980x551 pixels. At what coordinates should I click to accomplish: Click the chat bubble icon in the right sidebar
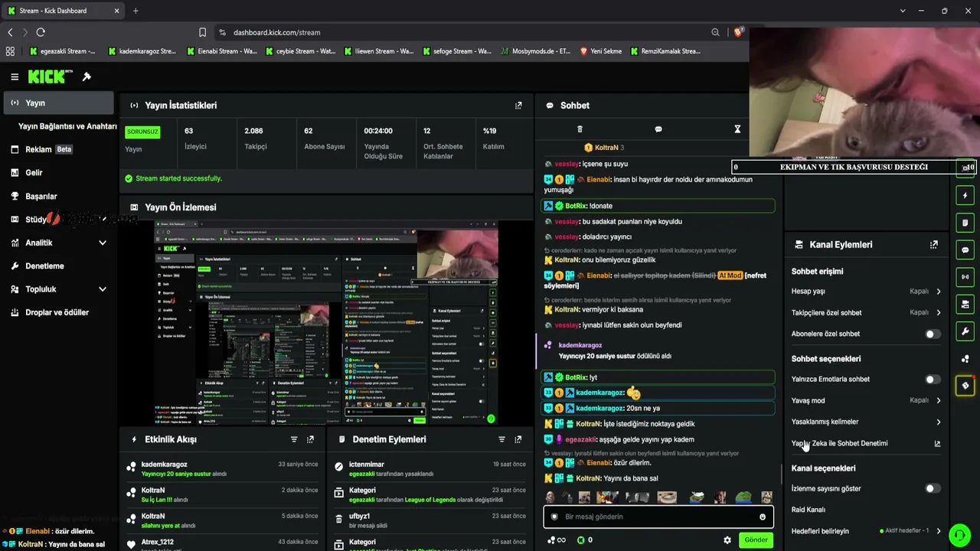pyautogui.click(x=965, y=250)
